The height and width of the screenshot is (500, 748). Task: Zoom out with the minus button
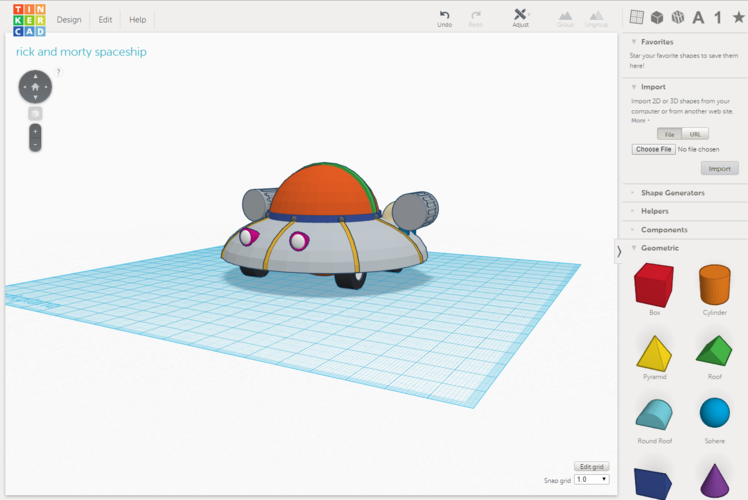click(x=35, y=145)
